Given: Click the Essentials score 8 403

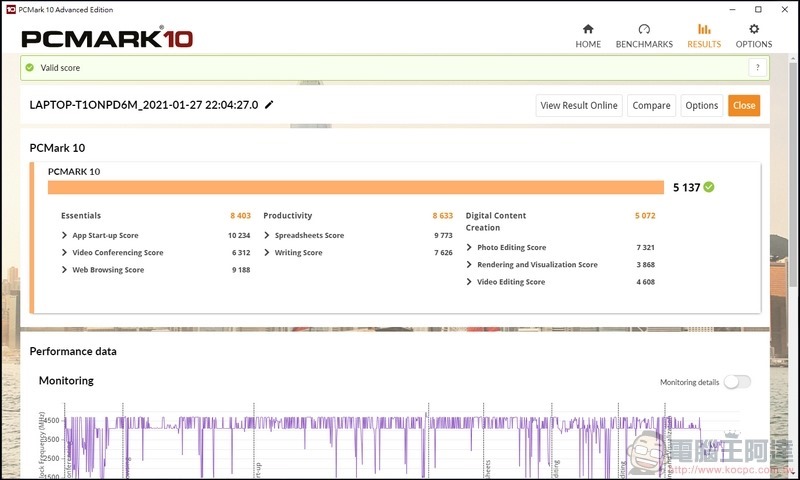Looking at the screenshot, I should 240,216.
